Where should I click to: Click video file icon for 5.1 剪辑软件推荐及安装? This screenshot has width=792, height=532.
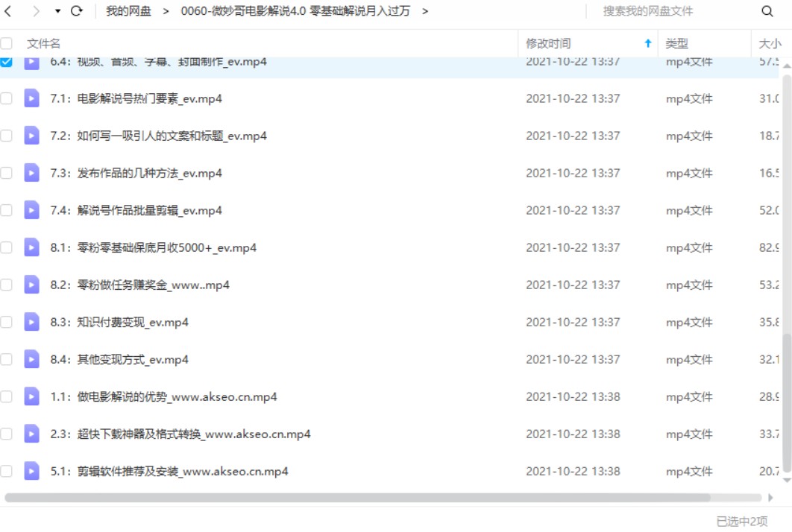(x=31, y=471)
